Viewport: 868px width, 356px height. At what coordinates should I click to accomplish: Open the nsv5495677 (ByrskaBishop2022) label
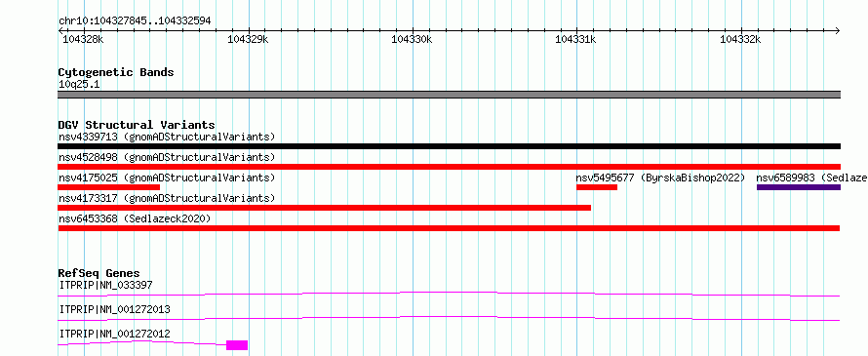click(660, 178)
